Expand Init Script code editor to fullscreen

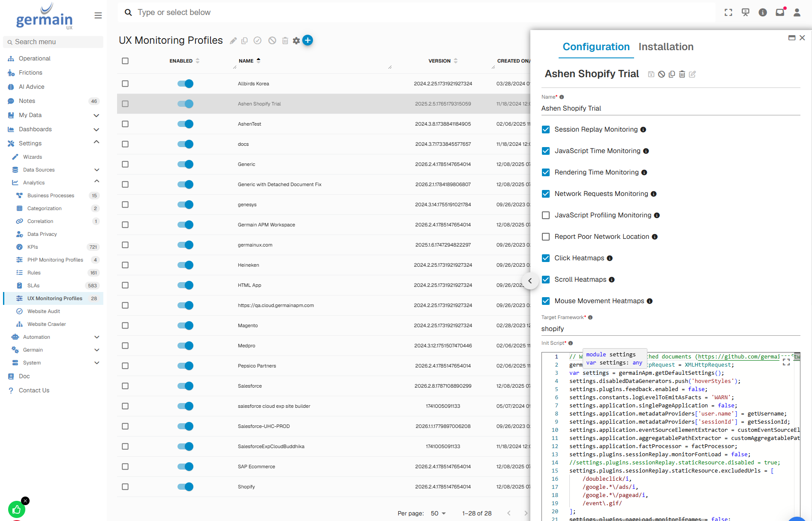click(786, 362)
